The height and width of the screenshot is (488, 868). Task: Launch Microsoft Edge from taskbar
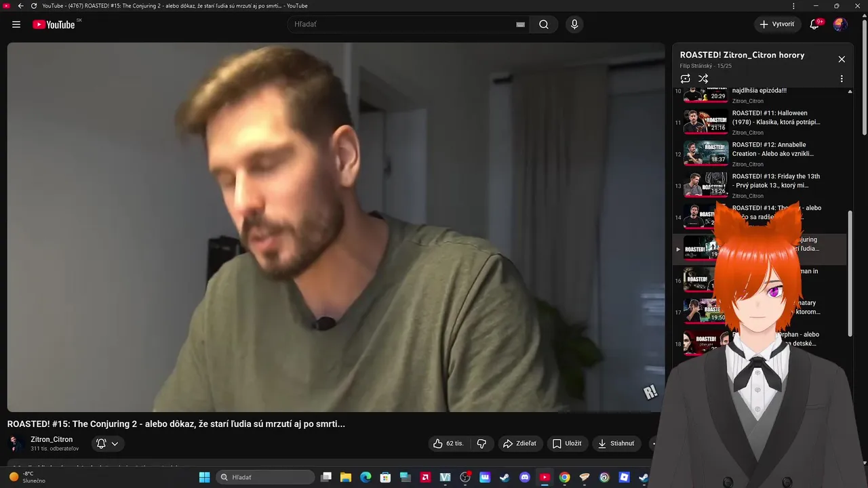coord(366,477)
